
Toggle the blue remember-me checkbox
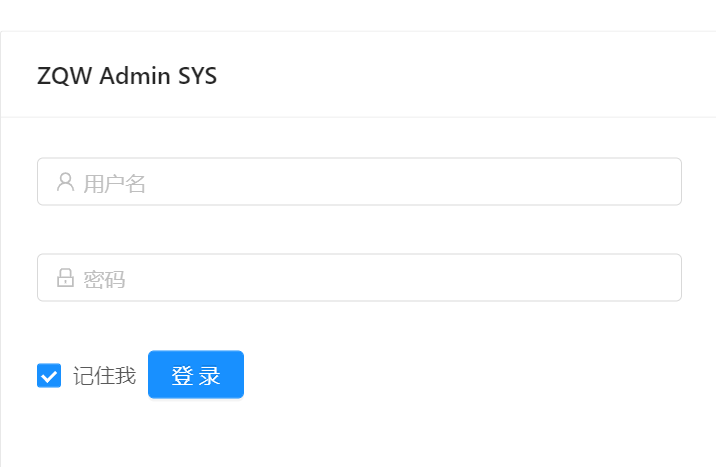(x=49, y=375)
